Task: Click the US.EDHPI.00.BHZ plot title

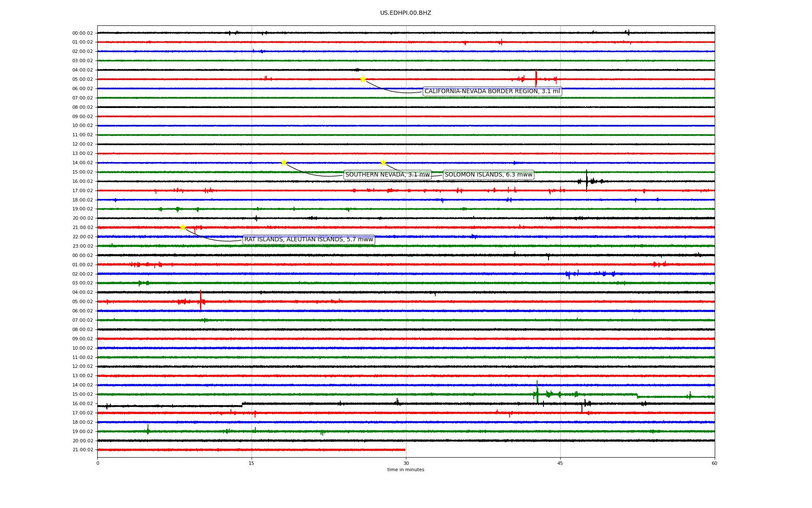Action: (405, 13)
